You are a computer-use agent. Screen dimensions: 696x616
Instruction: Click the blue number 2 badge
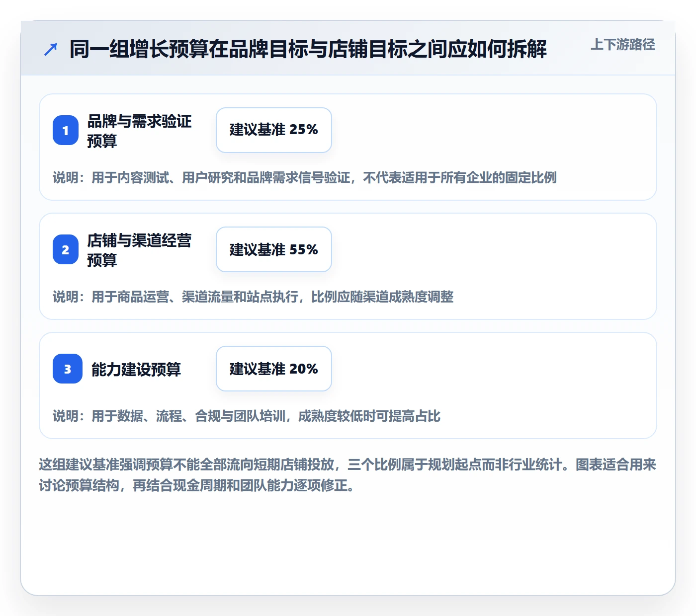(x=66, y=249)
